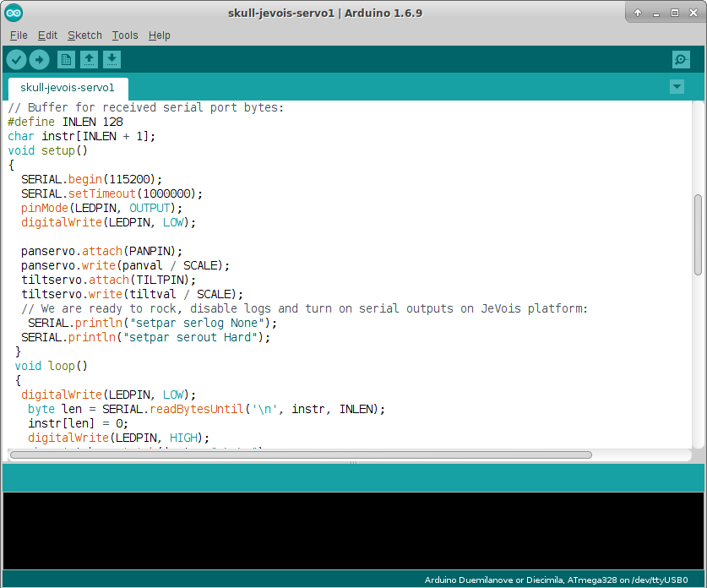Open the Help menu
Screen dimensions: 707x588
159,35
